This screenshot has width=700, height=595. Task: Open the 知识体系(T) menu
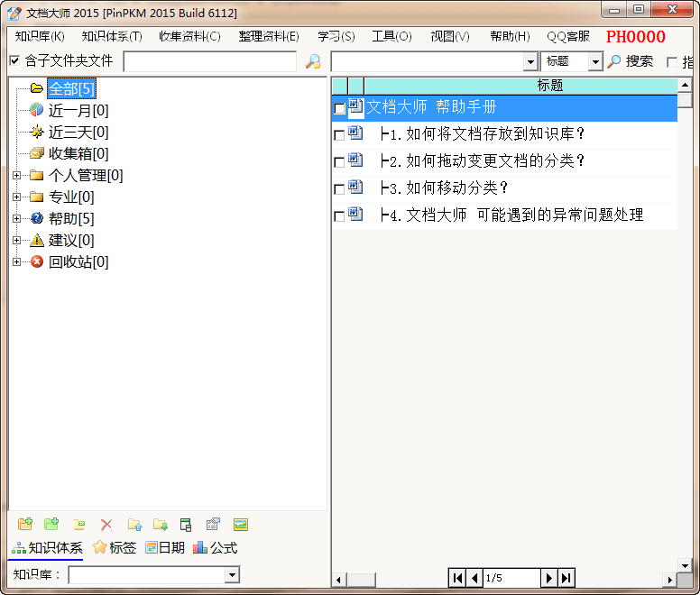coord(112,36)
